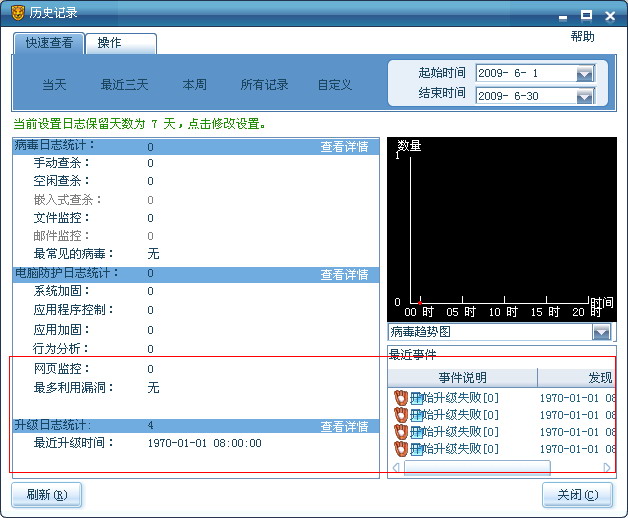Select the 最近三天 quick filter
Screen dimensions: 628x518
(x=125, y=85)
